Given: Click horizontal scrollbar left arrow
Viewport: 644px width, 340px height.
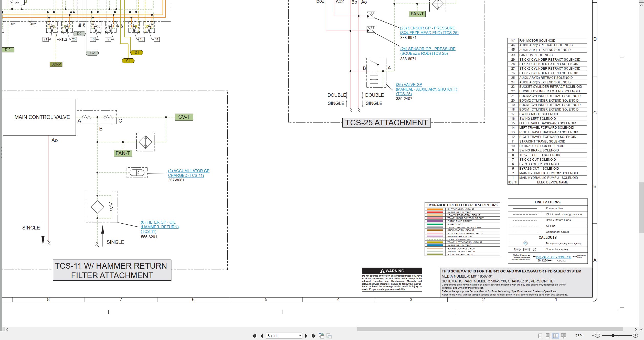Looking at the screenshot, I should click(x=7, y=329).
